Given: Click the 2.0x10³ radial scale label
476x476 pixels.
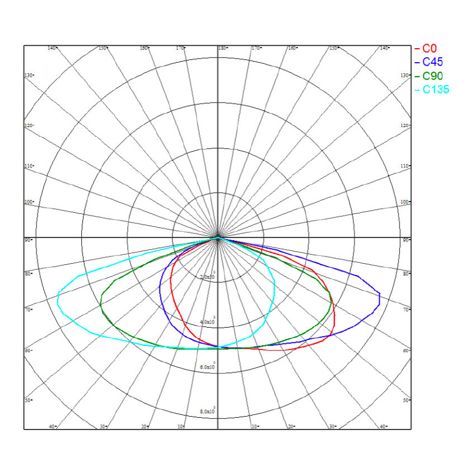Looking at the screenshot, I should pos(208,276).
